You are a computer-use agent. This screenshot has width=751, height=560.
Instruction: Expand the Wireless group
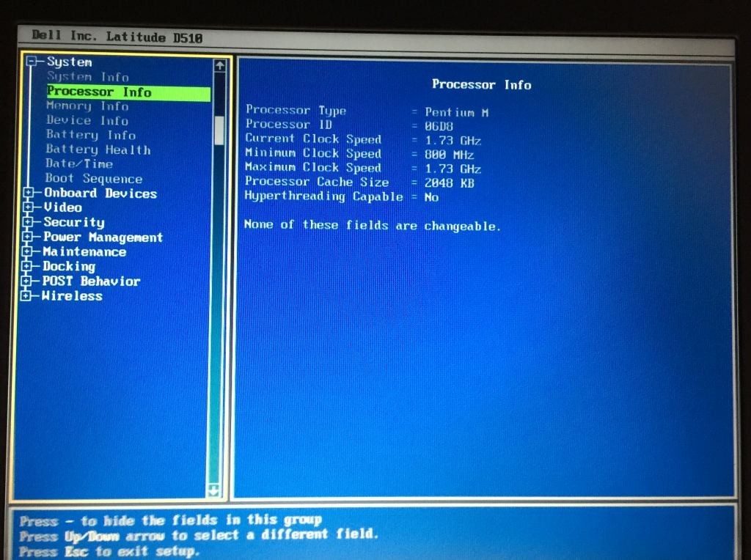26,296
